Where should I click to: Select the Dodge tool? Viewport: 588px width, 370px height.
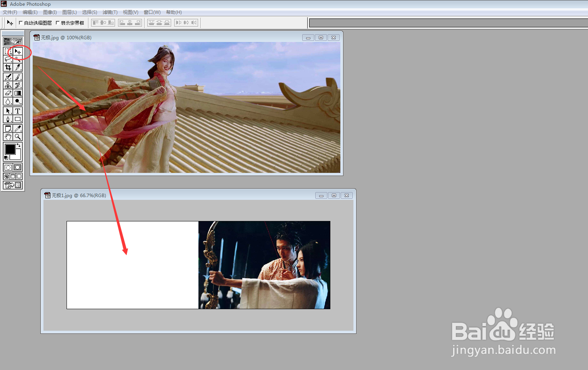point(18,101)
